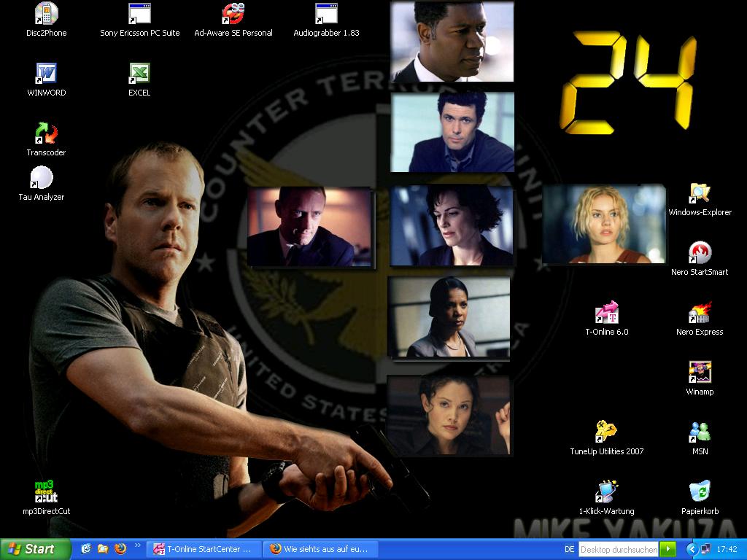Click the Start button
Image resolution: width=747 pixels, height=560 pixels.
[35, 549]
